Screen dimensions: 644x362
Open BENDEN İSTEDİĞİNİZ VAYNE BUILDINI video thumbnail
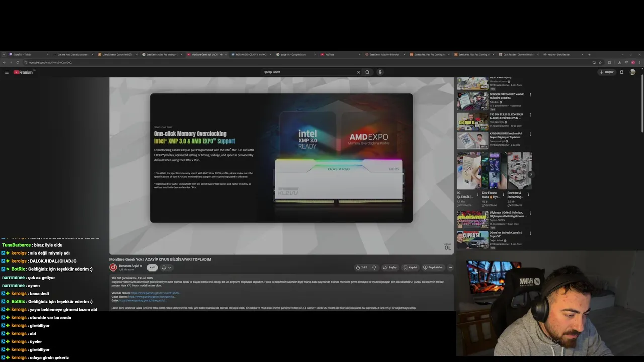(x=472, y=101)
